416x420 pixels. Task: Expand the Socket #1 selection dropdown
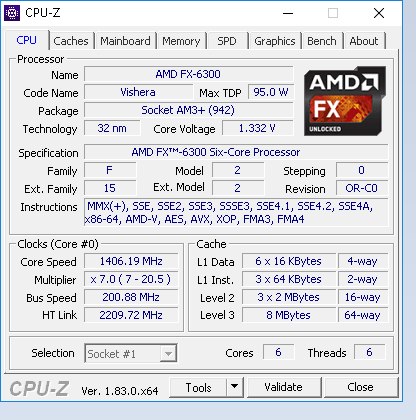(x=168, y=353)
